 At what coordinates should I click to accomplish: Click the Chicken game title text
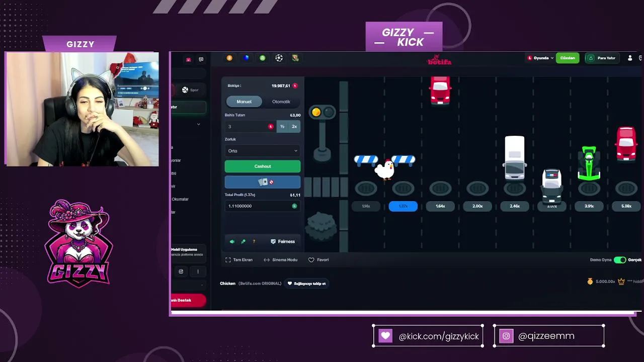[227, 284]
